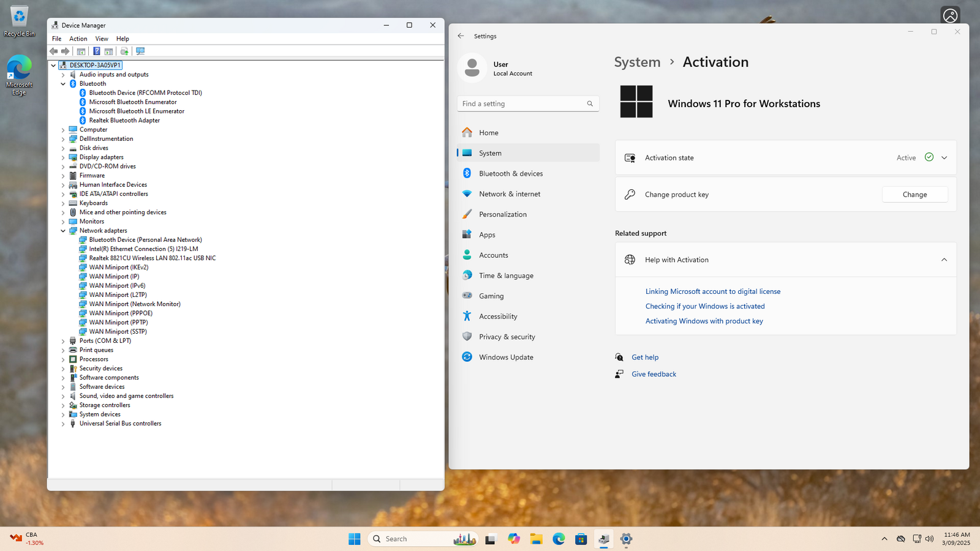Open the Help menu in Device Manager
This screenshot has width=980, height=551.
(123, 39)
